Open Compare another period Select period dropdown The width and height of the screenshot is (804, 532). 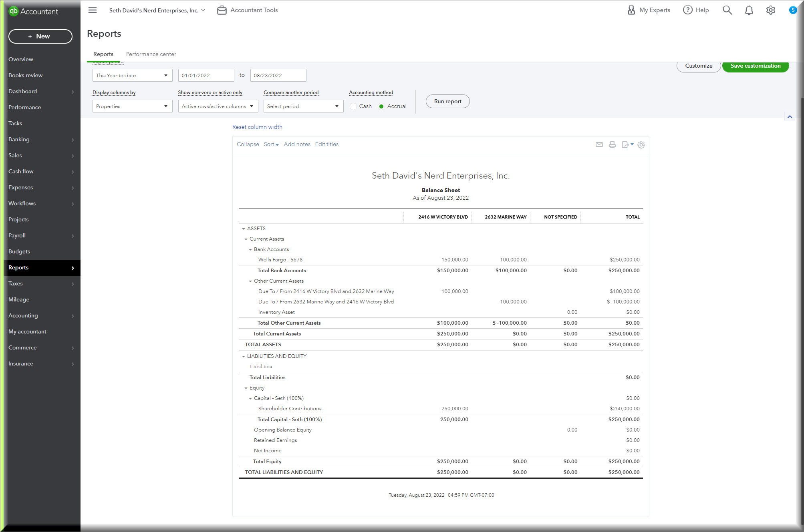[x=303, y=106]
